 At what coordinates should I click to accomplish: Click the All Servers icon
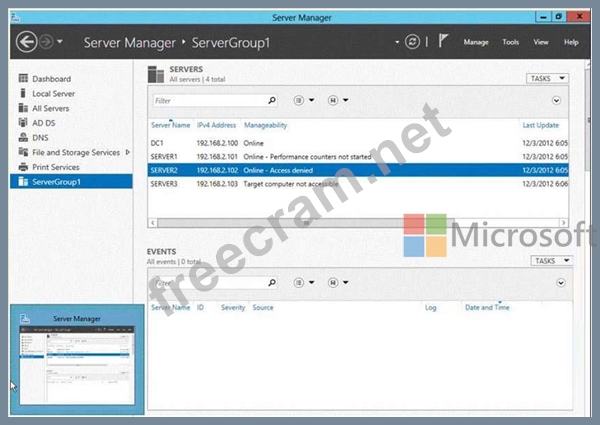point(23,108)
